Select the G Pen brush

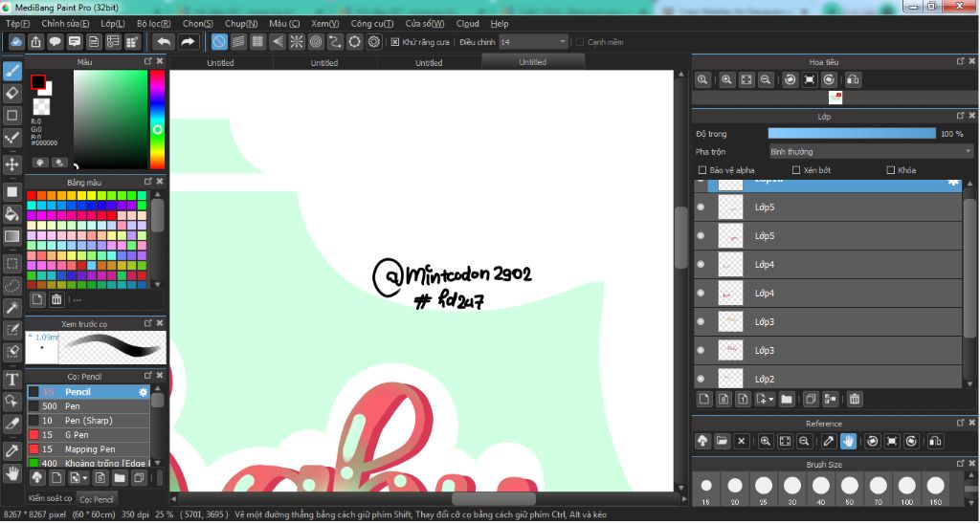(88, 435)
